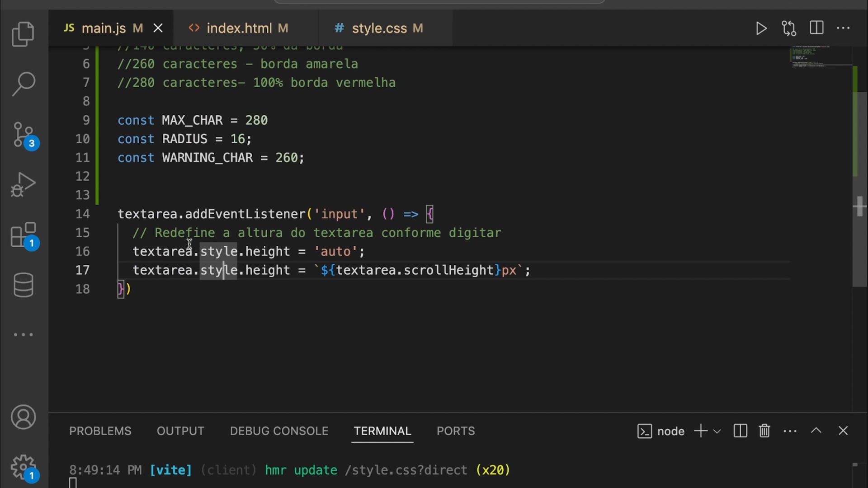Expand the new terminal launch profile dropdown

pos(717,431)
